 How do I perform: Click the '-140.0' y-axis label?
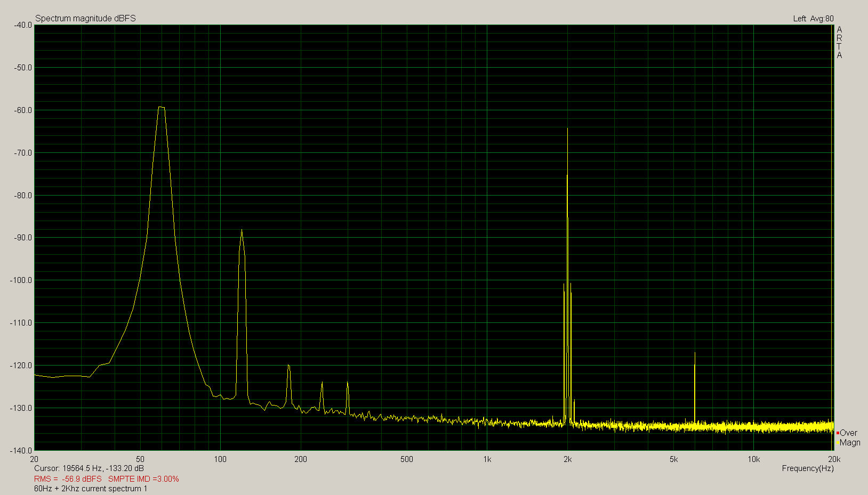click(x=21, y=450)
